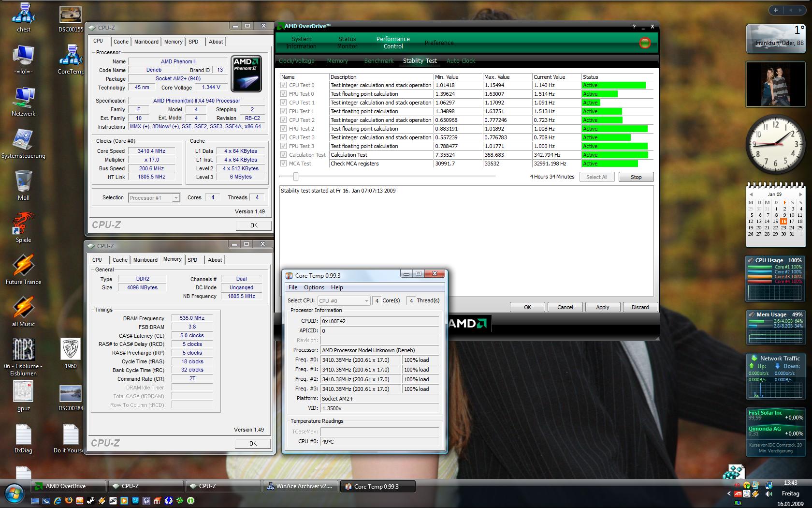Select the Eisblume MP3 file icon
The image size is (812, 508).
pos(23,357)
